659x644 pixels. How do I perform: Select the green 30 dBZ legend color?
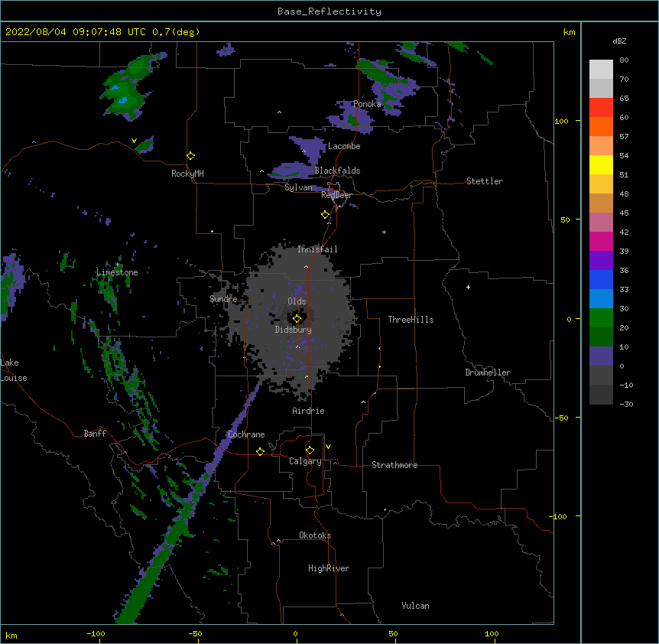[x=601, y=318]
